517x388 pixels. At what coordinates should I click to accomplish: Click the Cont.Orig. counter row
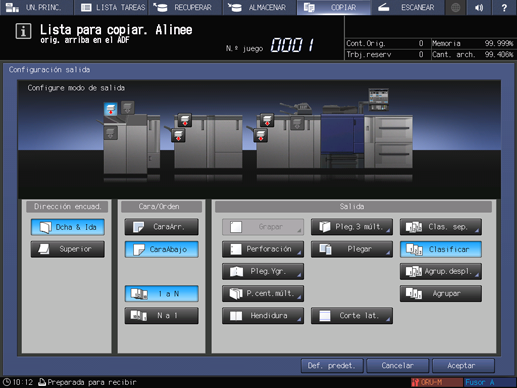coord(387,43)
